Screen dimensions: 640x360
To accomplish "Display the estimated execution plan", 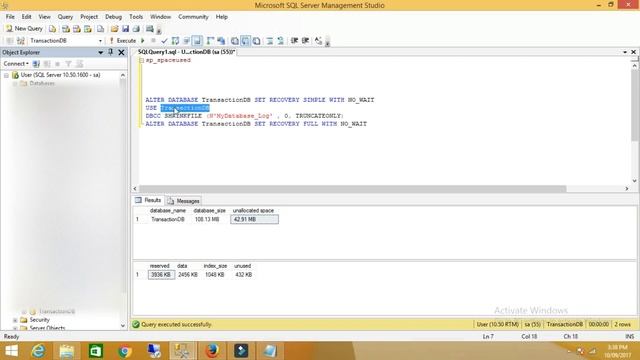I will coord(176,41).
